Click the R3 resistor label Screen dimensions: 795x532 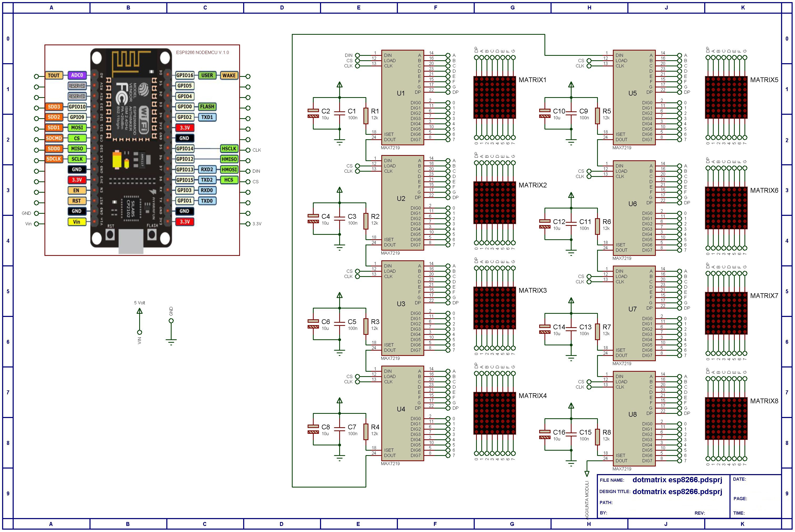375,322
